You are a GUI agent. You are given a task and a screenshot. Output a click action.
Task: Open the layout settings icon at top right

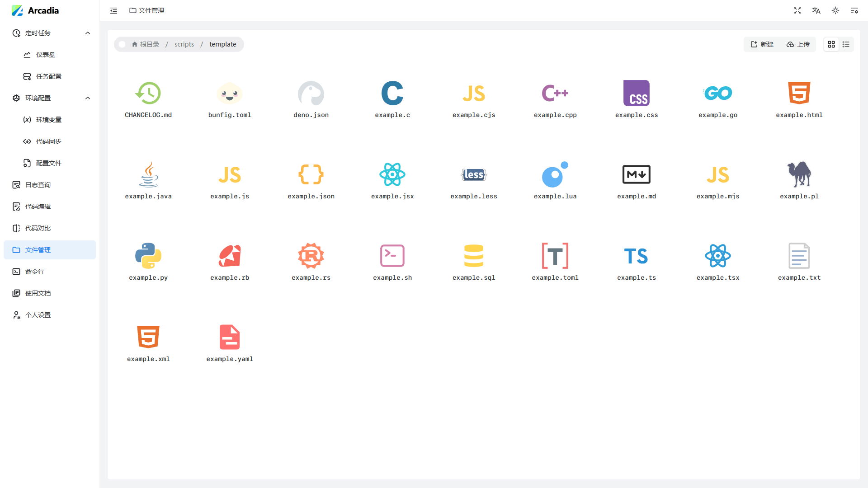click(854, 10)
